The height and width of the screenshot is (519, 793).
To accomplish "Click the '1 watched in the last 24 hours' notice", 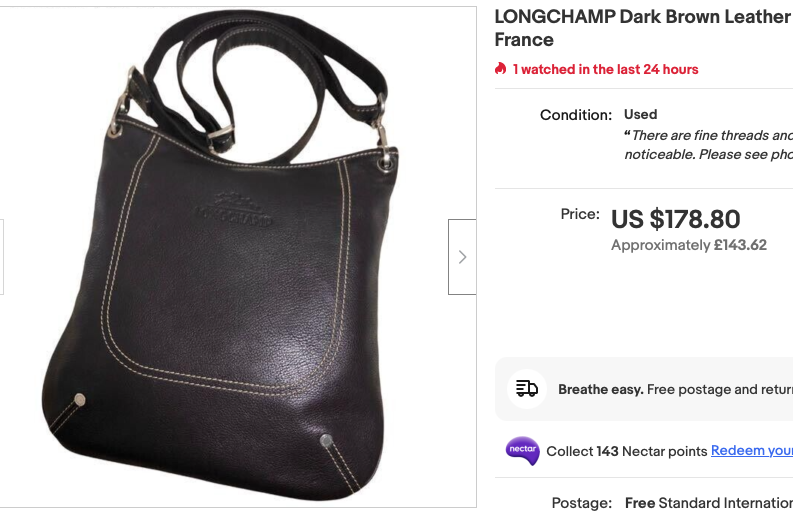I will point(605,69).
